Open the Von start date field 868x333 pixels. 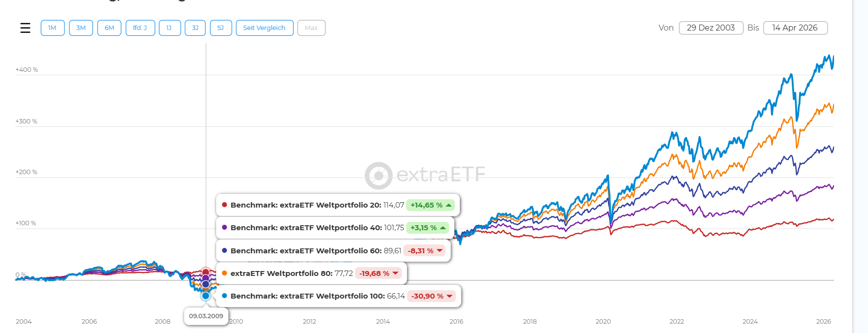click(710, 28)
